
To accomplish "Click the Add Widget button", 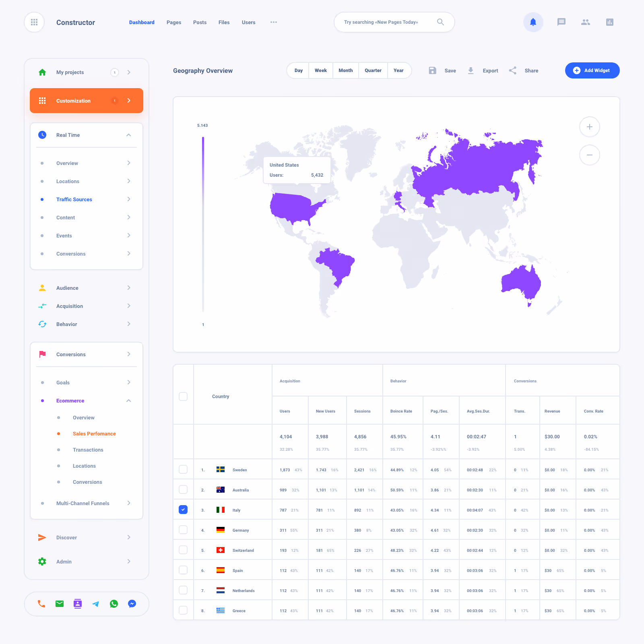I will [x=592, y=70].
